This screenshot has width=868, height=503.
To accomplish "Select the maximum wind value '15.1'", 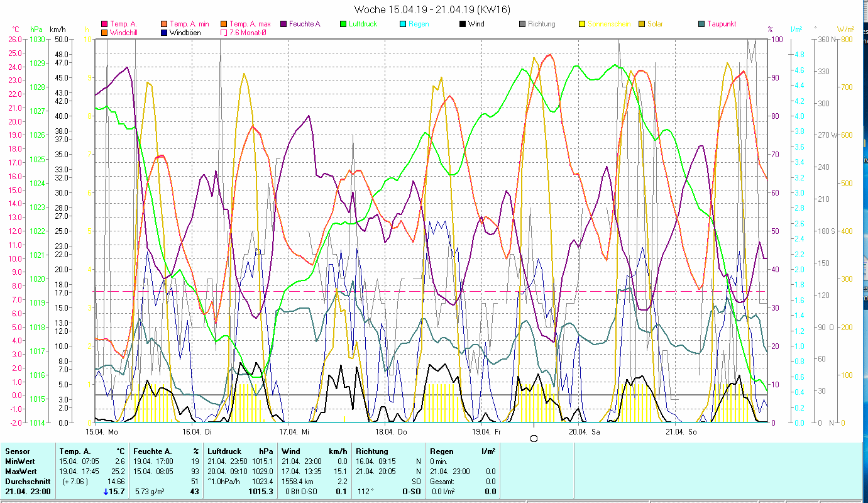I will 341,472.
